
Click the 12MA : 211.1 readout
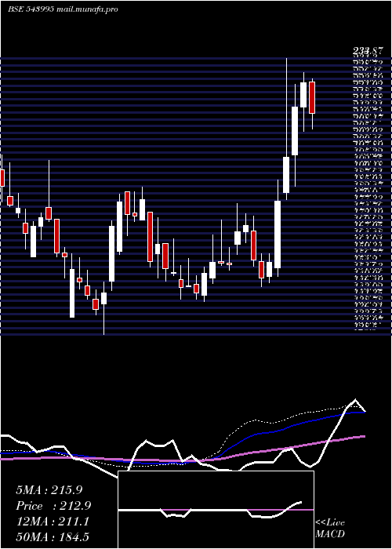53,522
